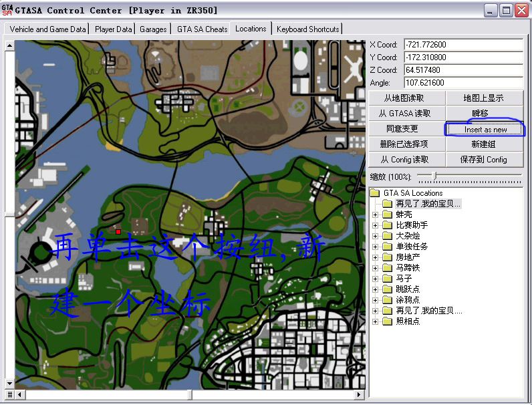Click the 比赛助手 folder icon
The image size is (532, 405).
coord(387,225)
